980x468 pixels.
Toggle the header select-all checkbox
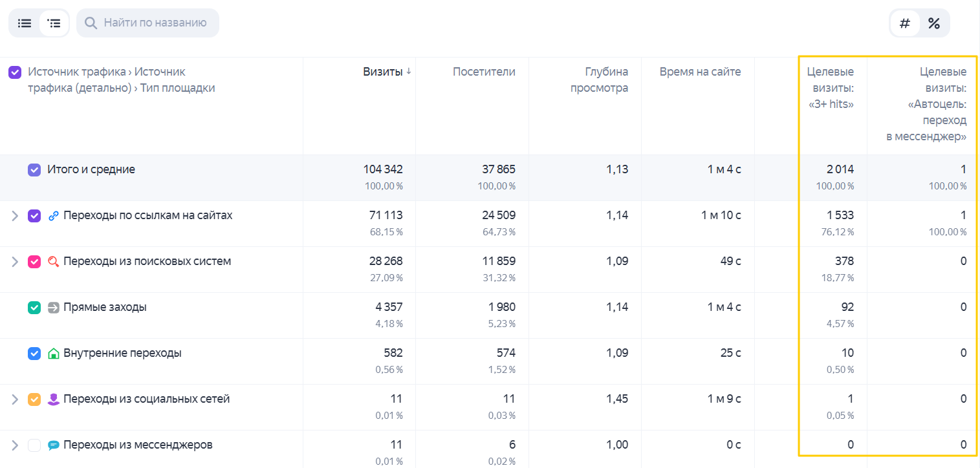coord(15,72)
